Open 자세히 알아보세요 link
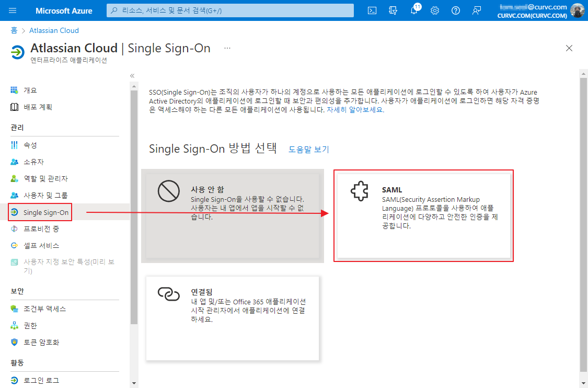The width and height of the screenshot is (588, 388). tap(355, 110)
